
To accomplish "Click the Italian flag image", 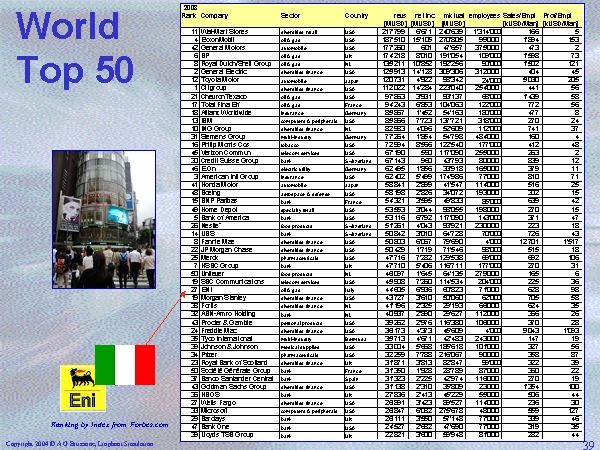I will [125, 365].
